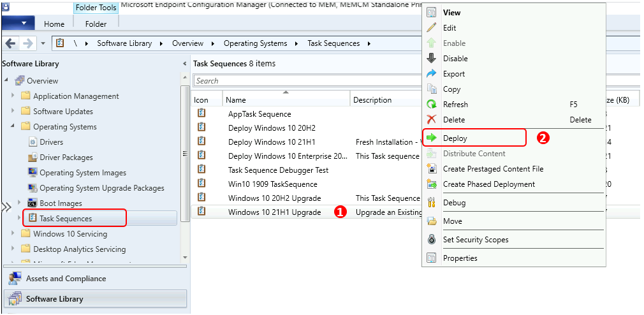
Task: Click the Debug tools icon
Action: coord(431,203)
